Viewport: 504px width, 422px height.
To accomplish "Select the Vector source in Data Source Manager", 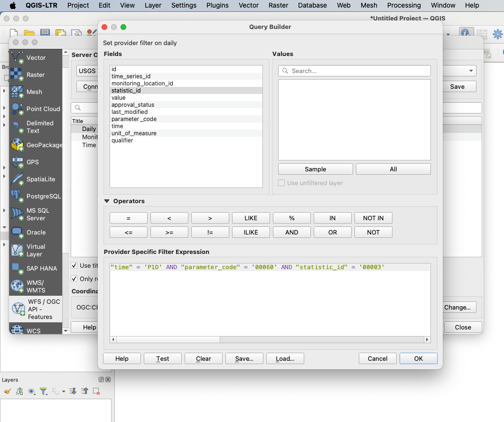I will click(36, 58).
